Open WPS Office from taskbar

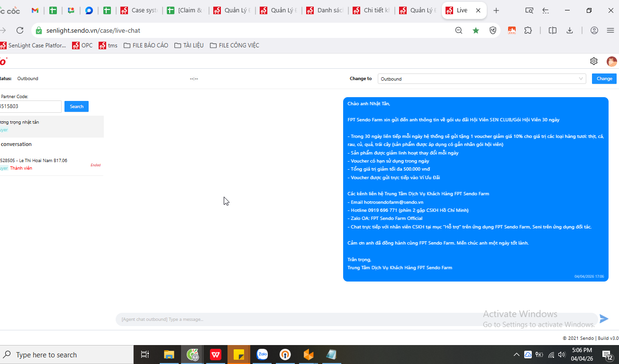coord(216,355)
